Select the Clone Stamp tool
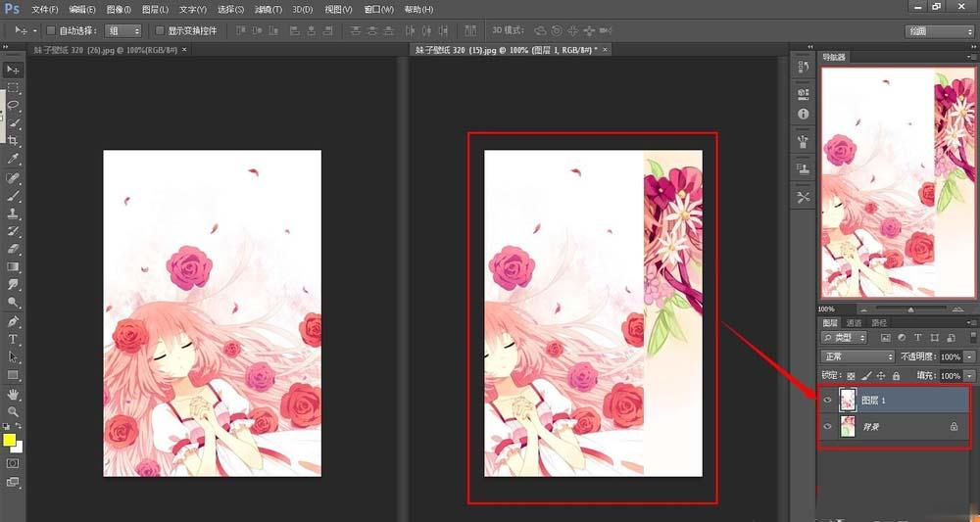980x522 pixels. (14, 214)
